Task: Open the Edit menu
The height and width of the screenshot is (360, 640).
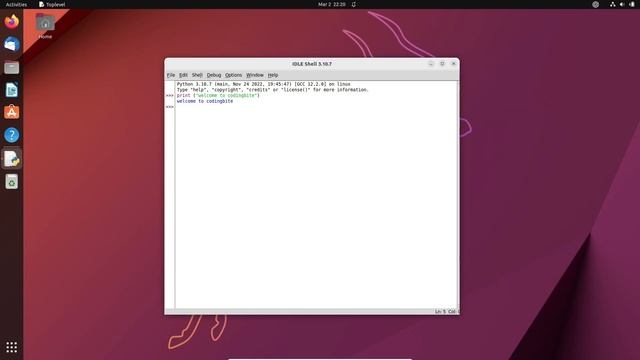Action: click(183, 75)
